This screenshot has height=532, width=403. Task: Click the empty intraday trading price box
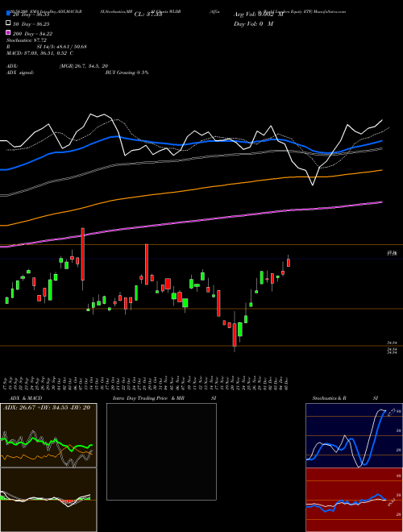click(161, 451)
